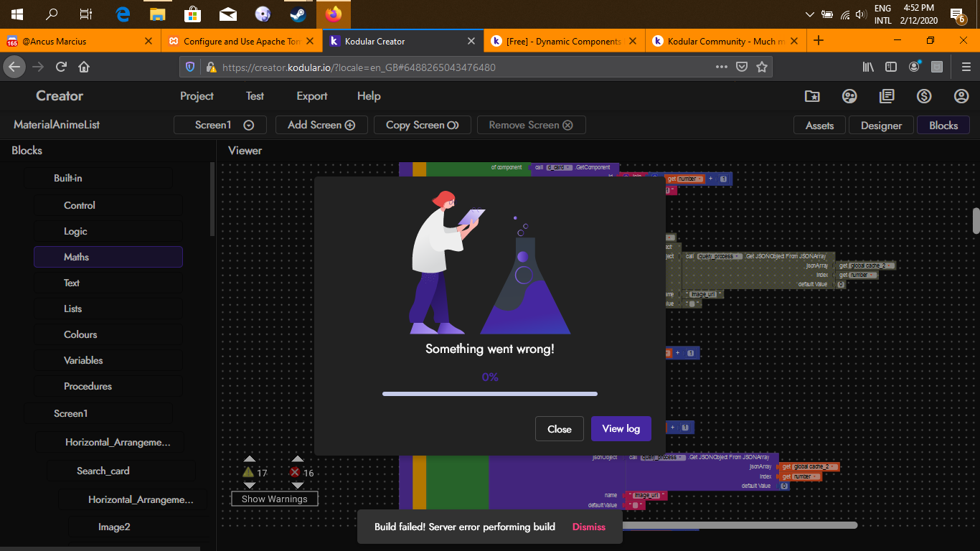Open the Export menu
The height and width of the screenshot is (551, 980).
pyautogui.click(x=311, y=96)
